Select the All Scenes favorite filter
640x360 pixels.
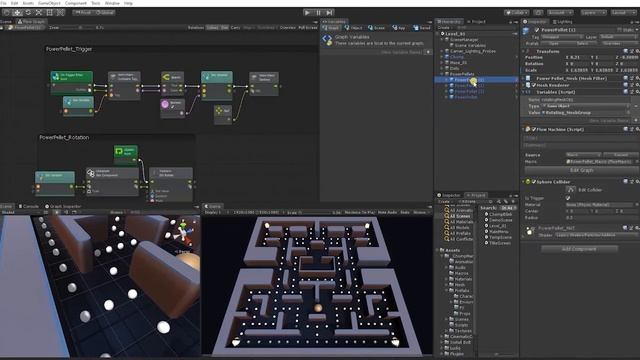point(460,216)
